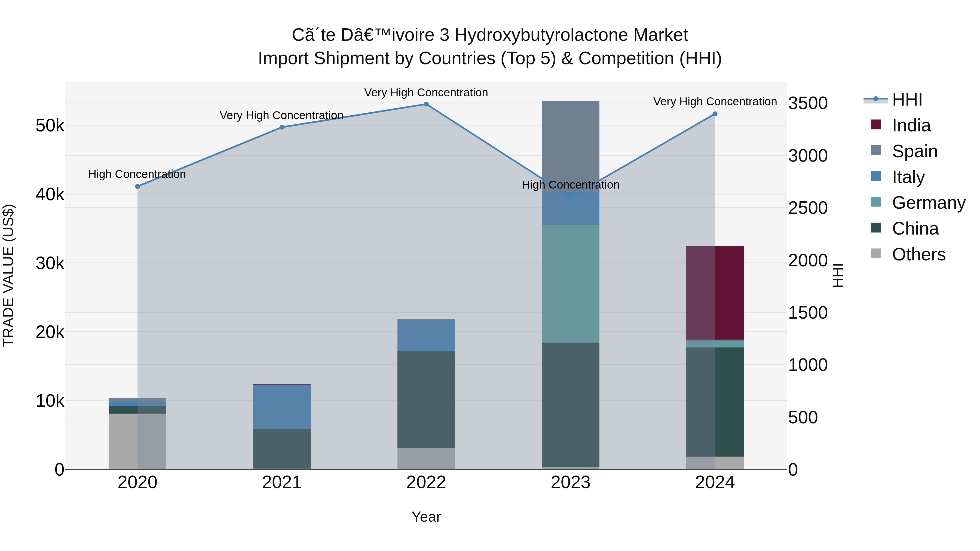Click the China segment of the 2022 bar
This screenshot has height=551, width=980.
point(426,399)
